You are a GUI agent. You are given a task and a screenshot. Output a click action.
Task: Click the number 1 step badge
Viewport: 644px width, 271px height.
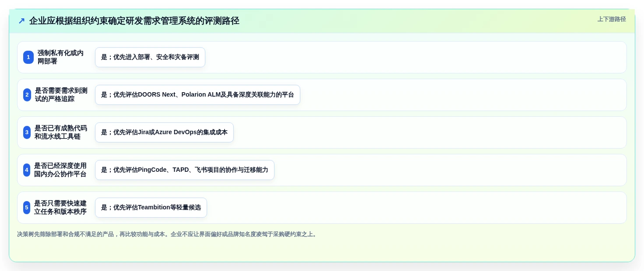coord(28,57)
